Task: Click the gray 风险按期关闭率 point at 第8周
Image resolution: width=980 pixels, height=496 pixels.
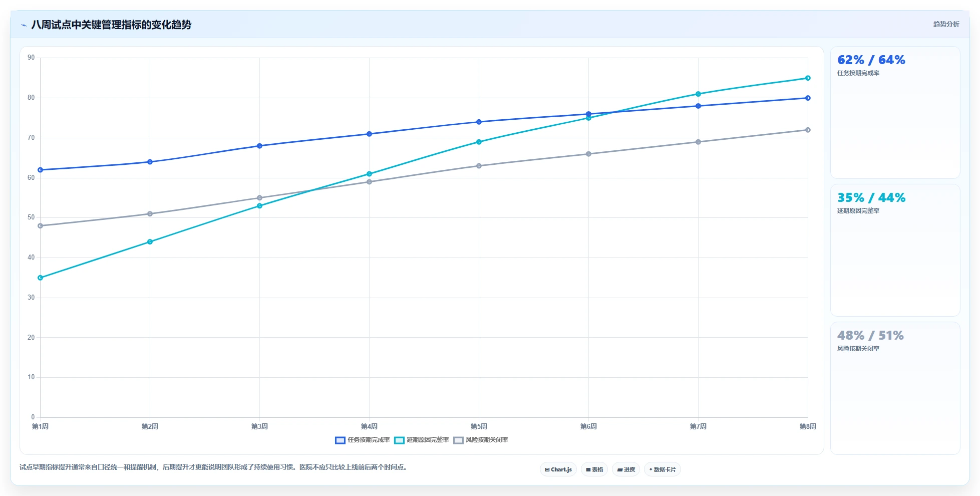Action: [808, 130]
